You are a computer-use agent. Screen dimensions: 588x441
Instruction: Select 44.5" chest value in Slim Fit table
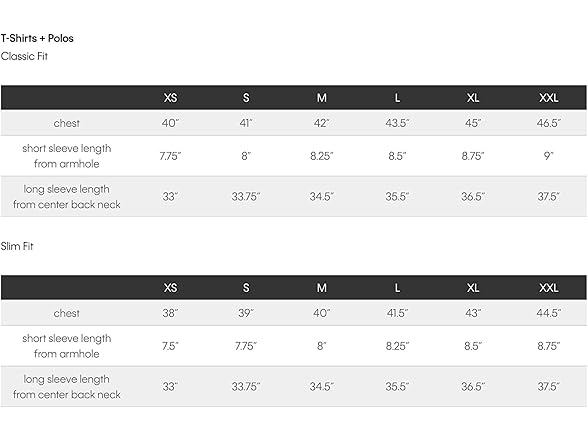549,313
